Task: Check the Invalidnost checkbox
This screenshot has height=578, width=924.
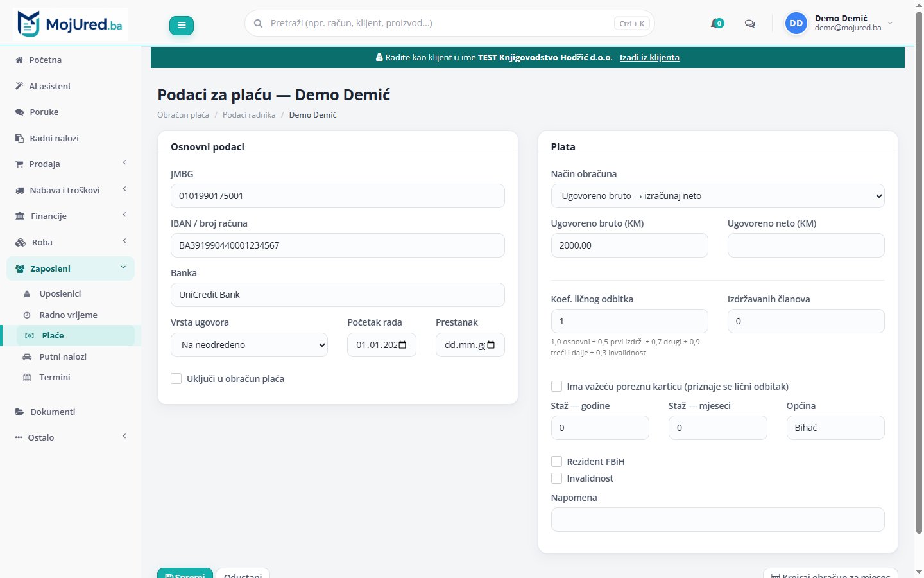Action: click(556, 478)
